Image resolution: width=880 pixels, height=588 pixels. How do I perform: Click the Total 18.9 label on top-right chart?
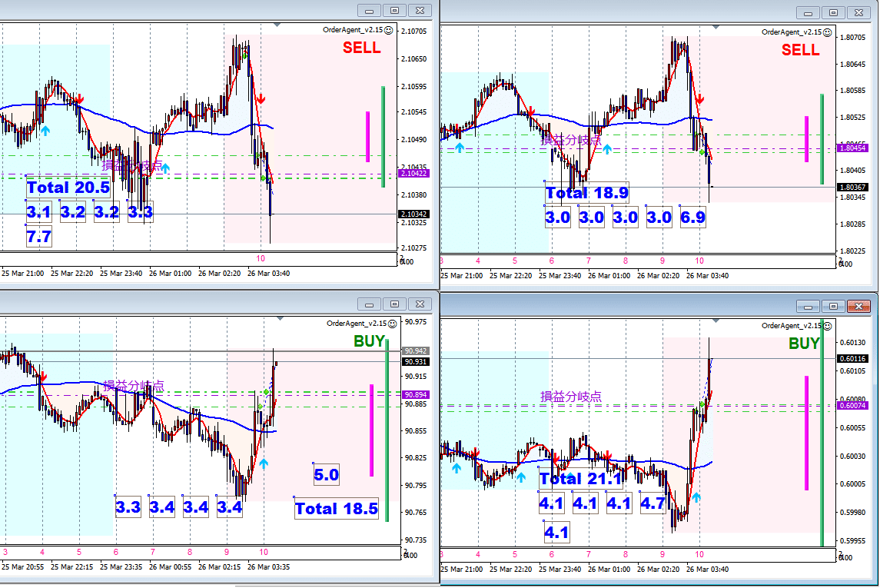587,193
